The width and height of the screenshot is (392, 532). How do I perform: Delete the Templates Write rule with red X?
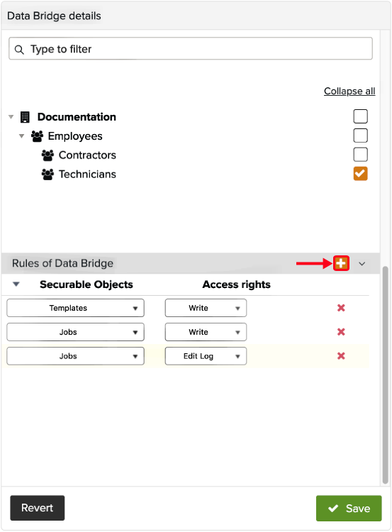[x=341, y=308]
